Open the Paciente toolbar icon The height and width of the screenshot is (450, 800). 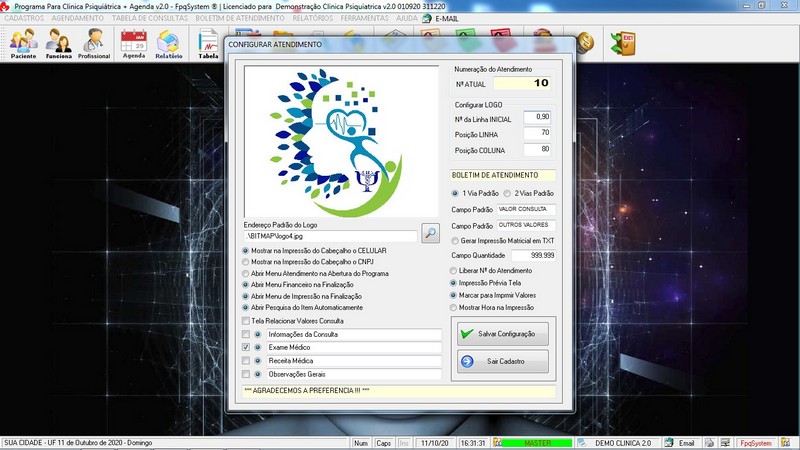pyautogui.click(x=23, y=43)
